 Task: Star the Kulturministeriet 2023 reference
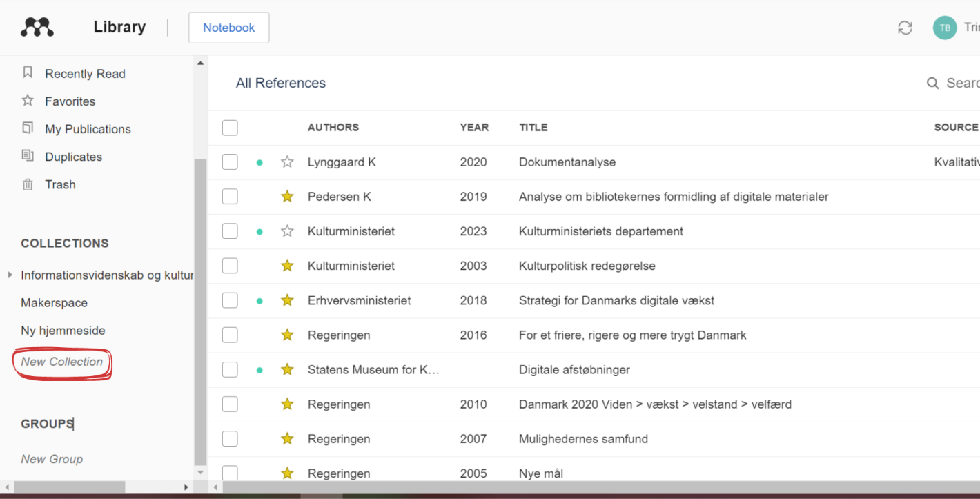[287, 231]
